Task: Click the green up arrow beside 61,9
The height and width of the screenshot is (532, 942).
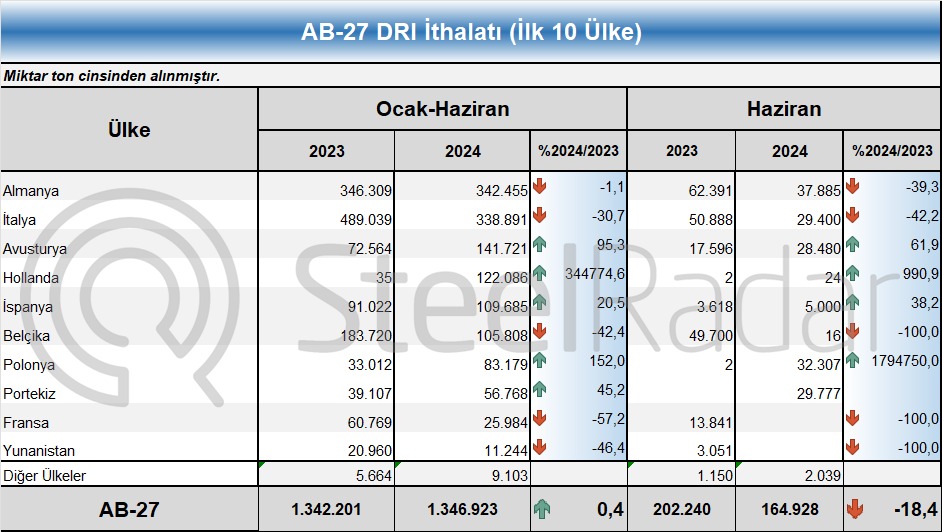Action: 852,244
